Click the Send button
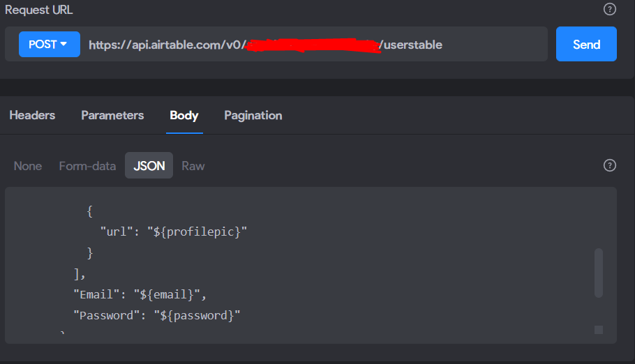The image size is (635, 364). click(586, 44)
